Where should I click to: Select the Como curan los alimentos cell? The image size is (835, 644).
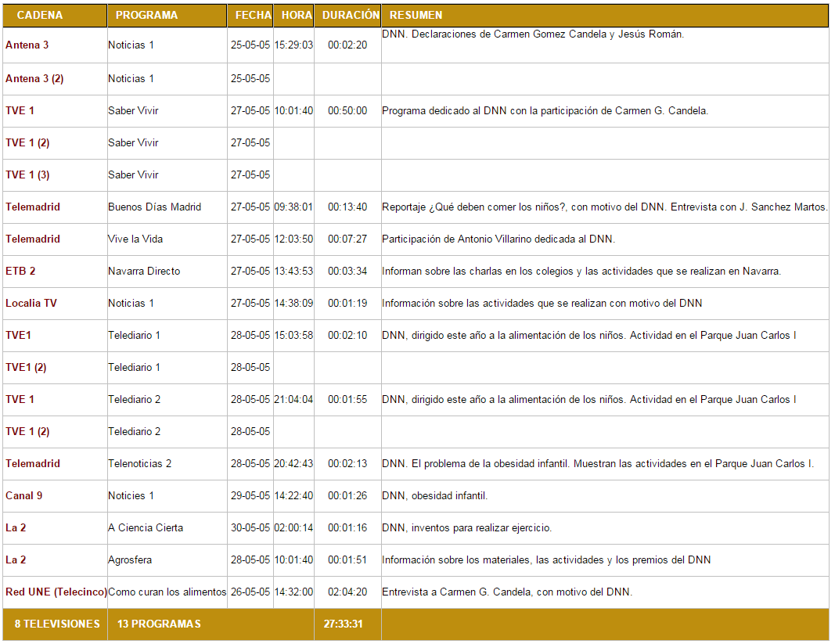click(x=167, y=592)
